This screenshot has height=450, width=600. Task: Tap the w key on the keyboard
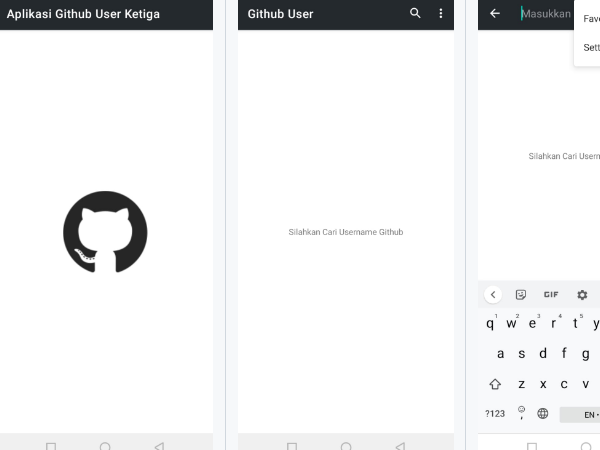[511, 323]
